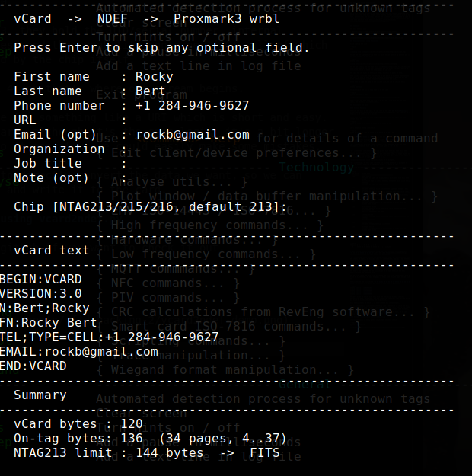
Task: Click the vCard bytes : 120 line
Action: 78,424
